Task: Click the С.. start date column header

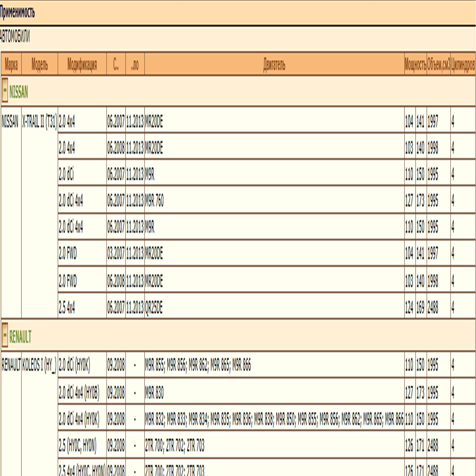Action: point(116,64)
